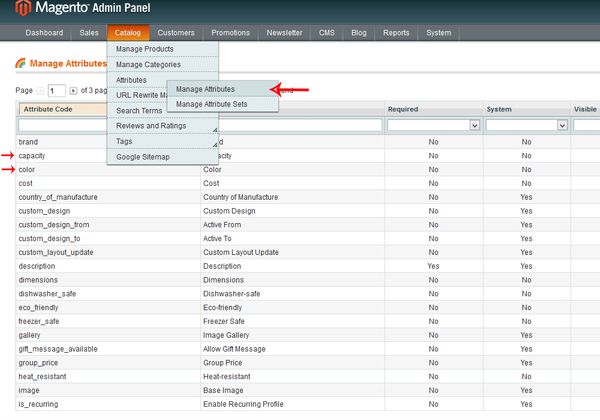Screen dimensions: 600x420
Task: Open the System menu in navigation bar
Action: (439, 33)
